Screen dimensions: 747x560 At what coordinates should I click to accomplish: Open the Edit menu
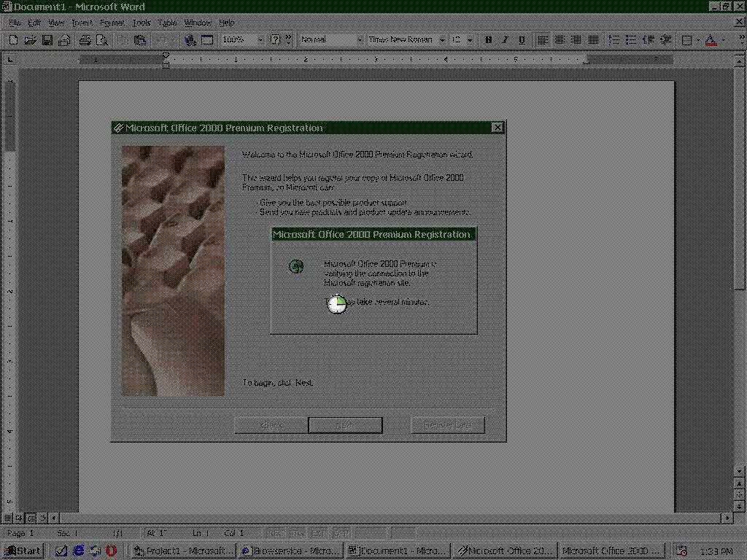point(34,23)
